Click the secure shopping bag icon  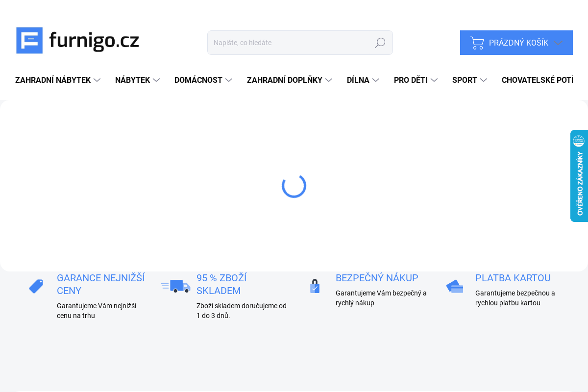[x=315, y=286]
